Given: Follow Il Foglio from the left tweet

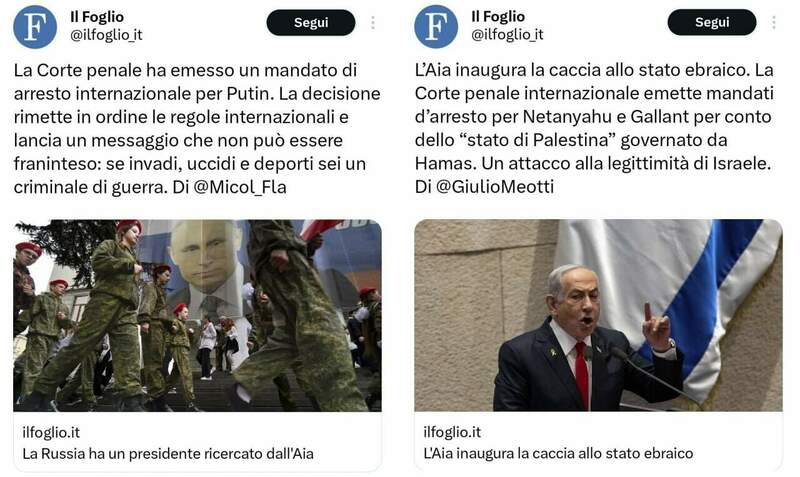Looking at the screenshot, I should 311,22.
